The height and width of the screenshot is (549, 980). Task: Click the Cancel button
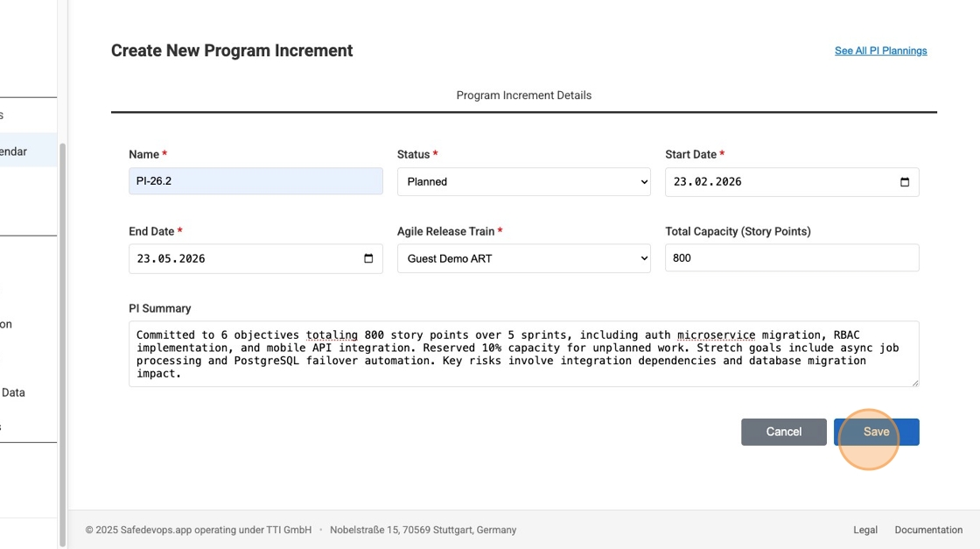pos(783,431)
